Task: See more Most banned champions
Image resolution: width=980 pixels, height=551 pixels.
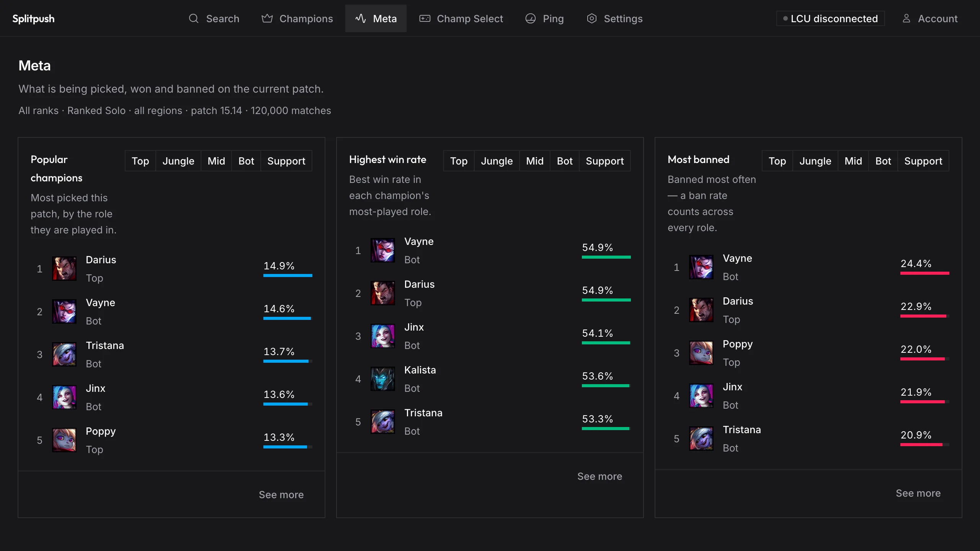Action: pyautogui.click(x=918, y=493)
